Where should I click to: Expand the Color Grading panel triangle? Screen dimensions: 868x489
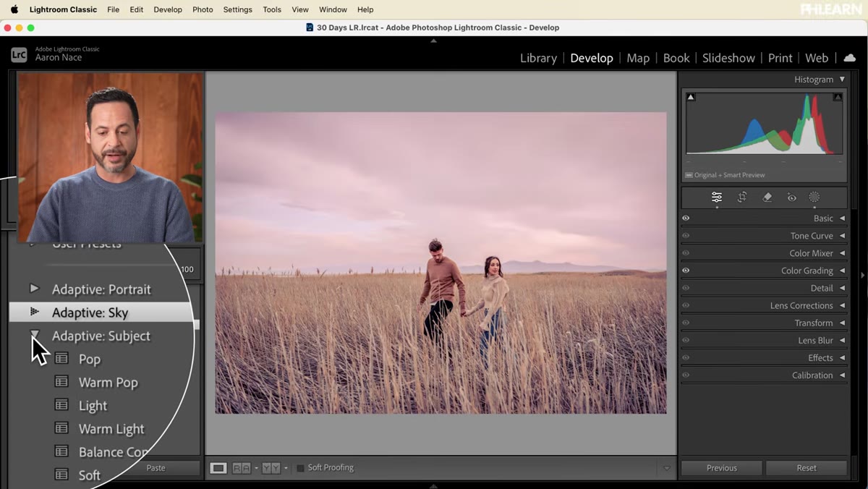(842, 271)
